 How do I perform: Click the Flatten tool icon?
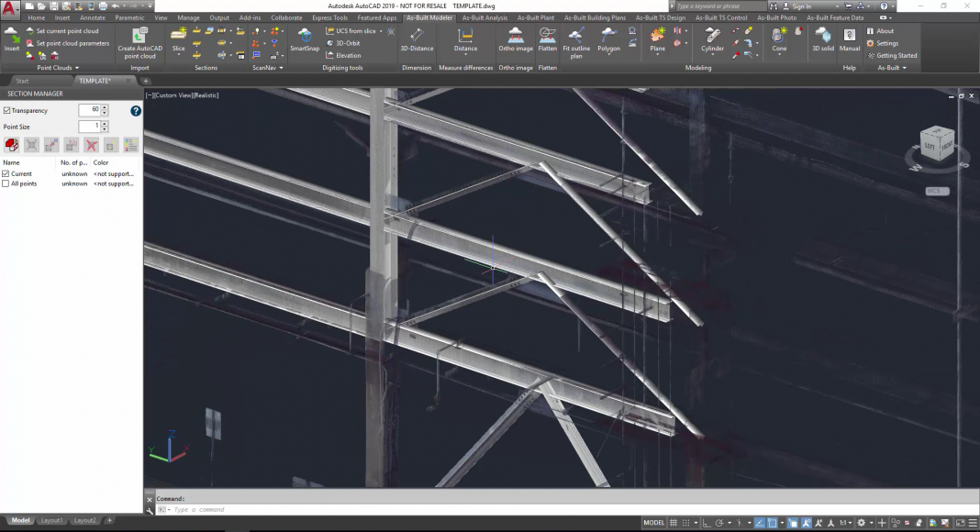tap(548, 39)
